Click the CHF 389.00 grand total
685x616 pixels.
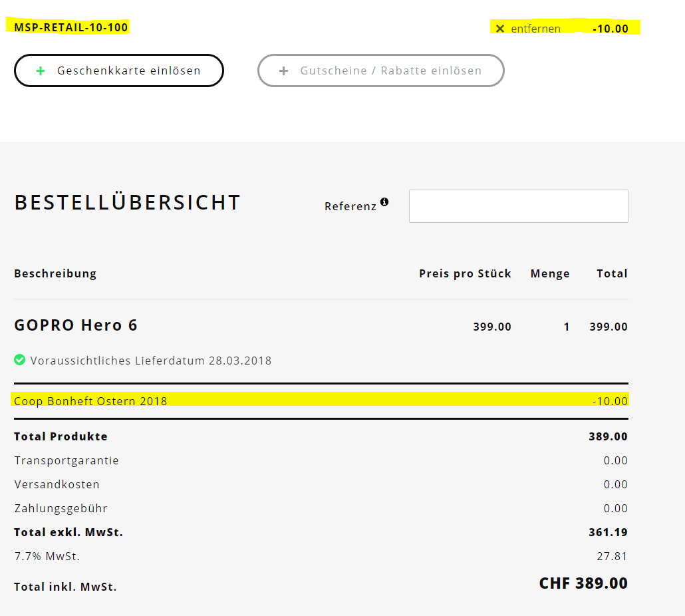coord(583,583)
